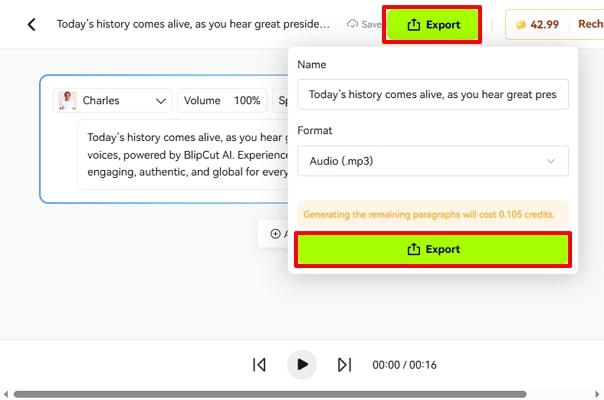Screen dimensions: 604x400
Task: Click the top Export button
Action: [x=432, y=25]
